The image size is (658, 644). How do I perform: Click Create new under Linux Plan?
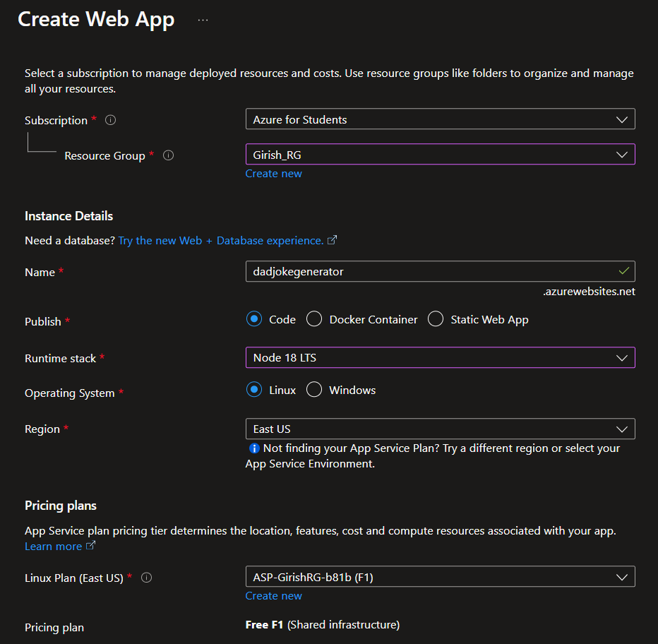pos(273,596)
